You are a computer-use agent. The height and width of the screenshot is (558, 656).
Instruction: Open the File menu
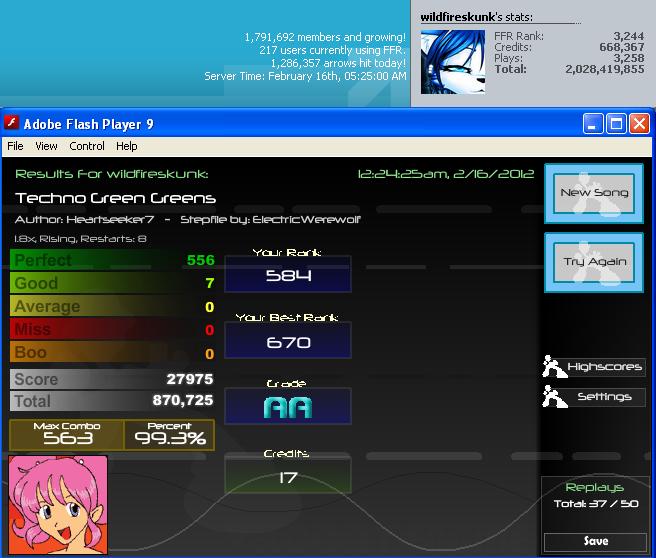tap(15, 146)
